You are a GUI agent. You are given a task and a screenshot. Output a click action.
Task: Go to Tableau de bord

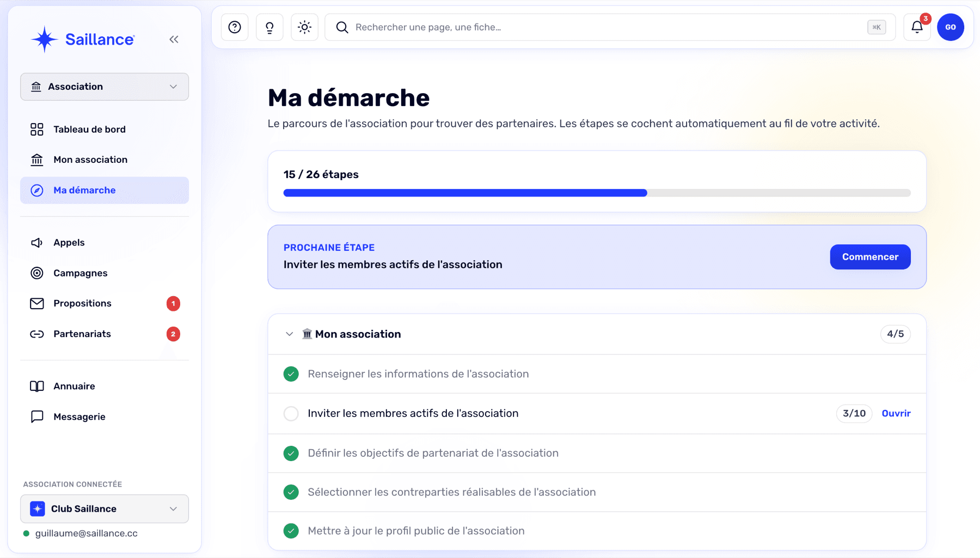[105, 129]
